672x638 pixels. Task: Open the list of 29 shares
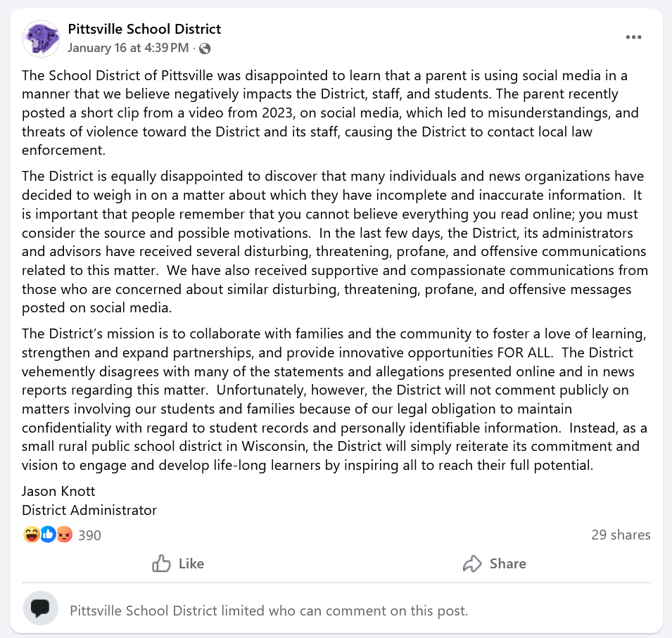point(621,535)
